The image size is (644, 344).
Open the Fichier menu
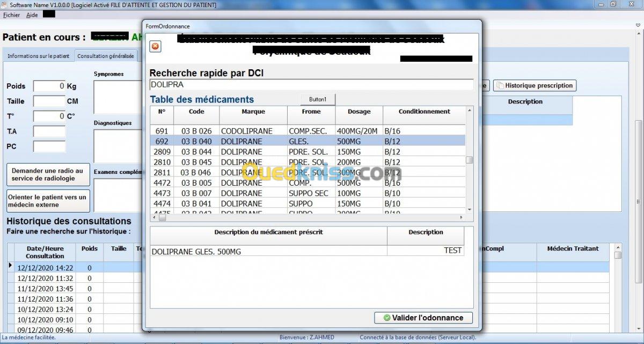[11, 15]
